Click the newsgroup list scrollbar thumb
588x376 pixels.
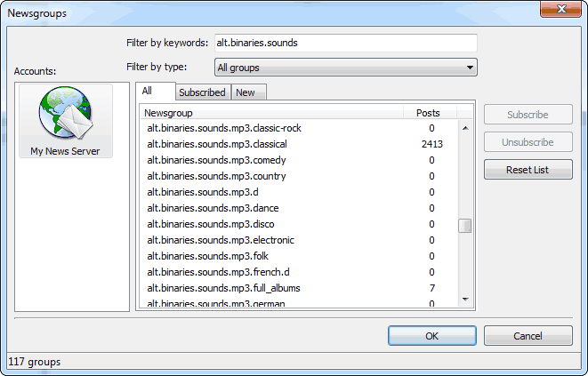[465, 226]
